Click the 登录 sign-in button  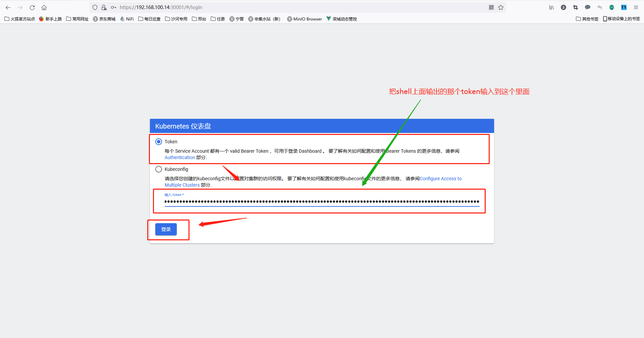(166, 229)
